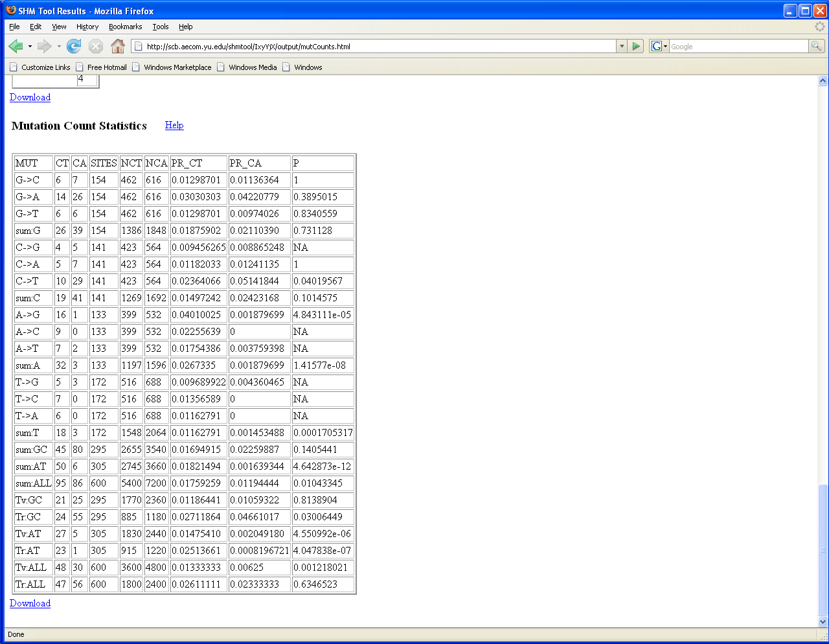Click the vertical scrollbar up arrow
This screenshot has height=644, width=829.
(823, 81)
